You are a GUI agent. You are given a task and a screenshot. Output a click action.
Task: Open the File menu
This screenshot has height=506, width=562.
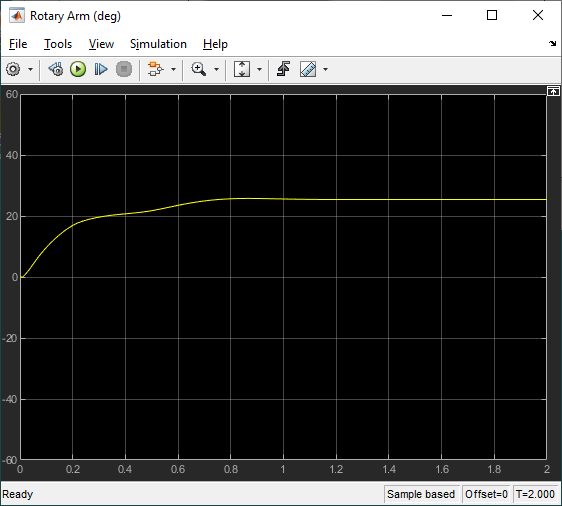pos(18,44)
